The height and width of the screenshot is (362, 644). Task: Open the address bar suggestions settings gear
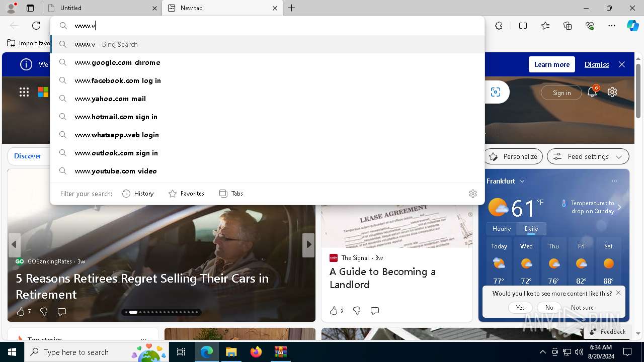[473, 194]
